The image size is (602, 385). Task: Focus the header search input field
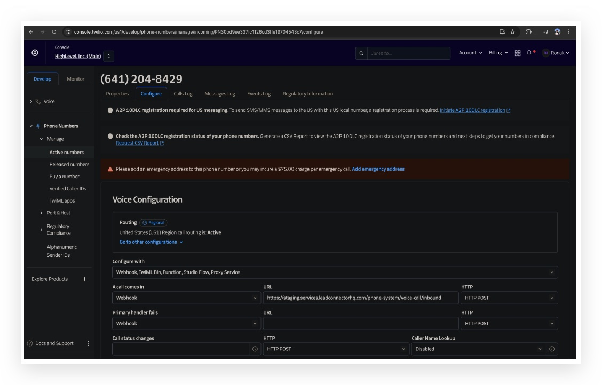[408, 53]
